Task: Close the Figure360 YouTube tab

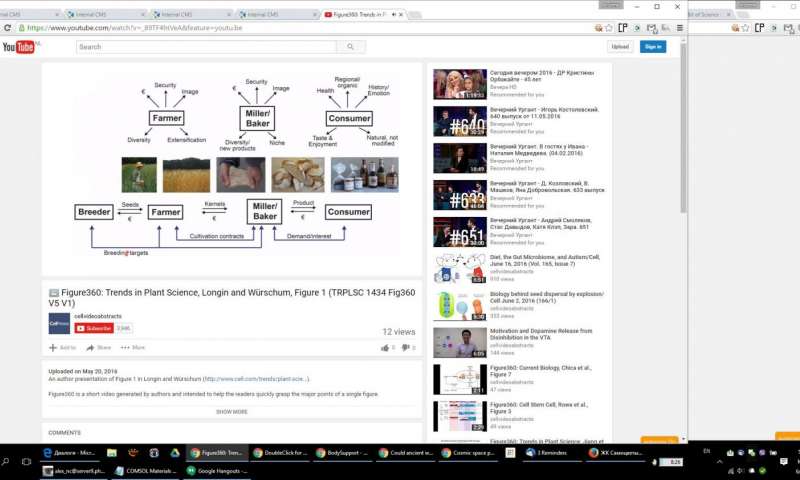Action: click(x=401, y=15)
